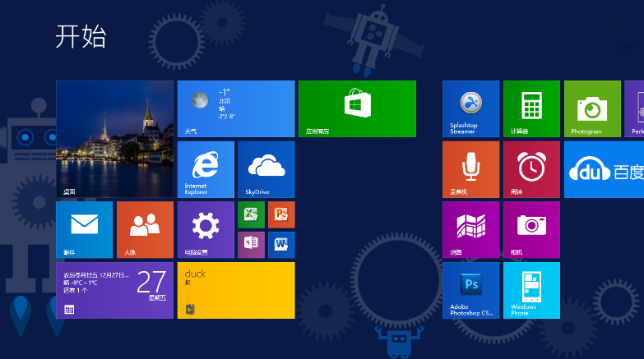Open the Photogram camera tile
This screenshot has height=359, width=644.
tap(592, 108)
